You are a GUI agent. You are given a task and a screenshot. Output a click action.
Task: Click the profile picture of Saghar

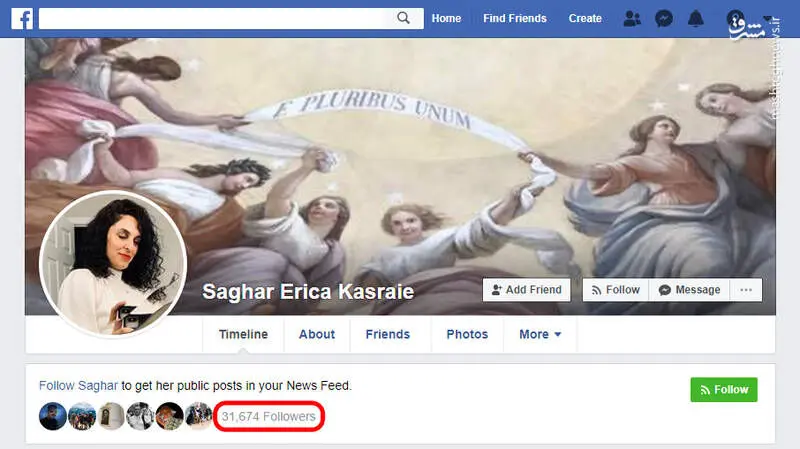[113, 264]
